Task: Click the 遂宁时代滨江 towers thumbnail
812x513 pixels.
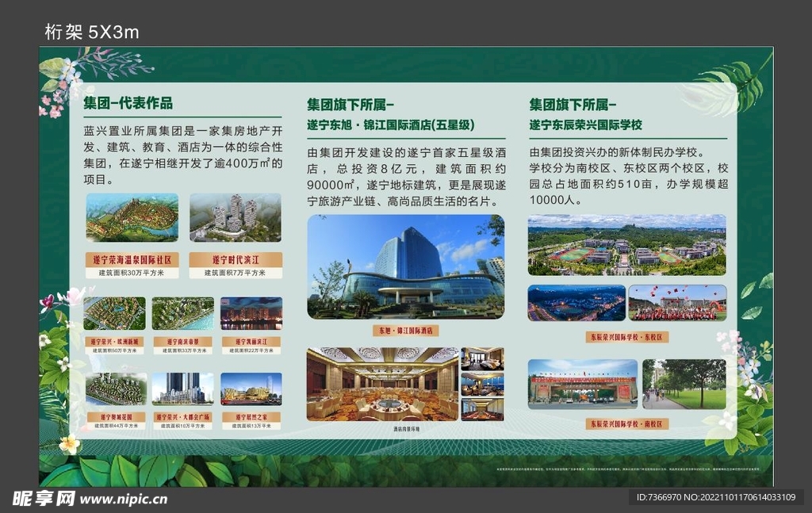Action: tap(236, 217)
